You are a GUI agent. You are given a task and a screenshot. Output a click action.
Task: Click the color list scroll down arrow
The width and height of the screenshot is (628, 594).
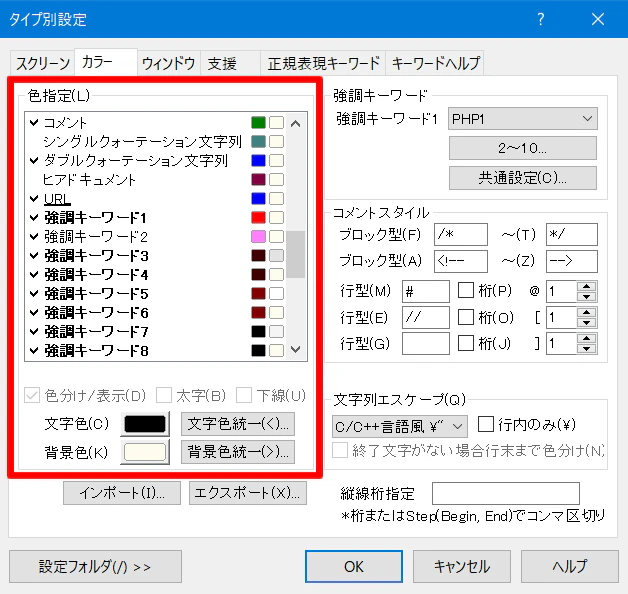coord(296,349)
